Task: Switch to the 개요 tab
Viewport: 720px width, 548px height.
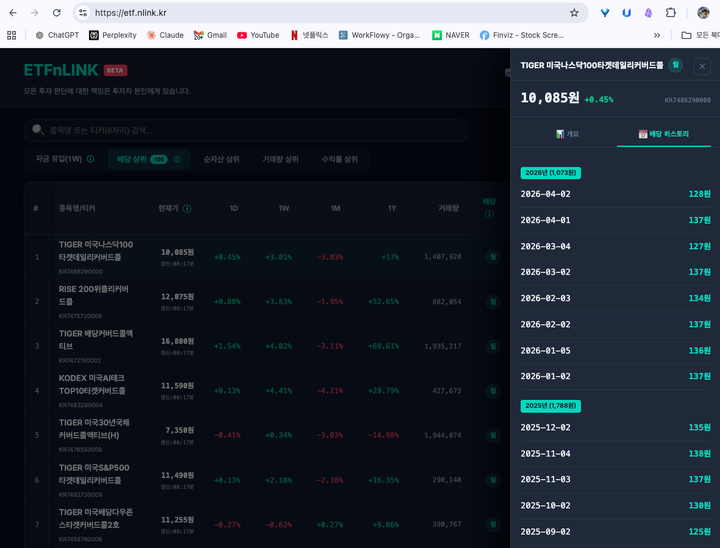Action: [x=567, y=134]
